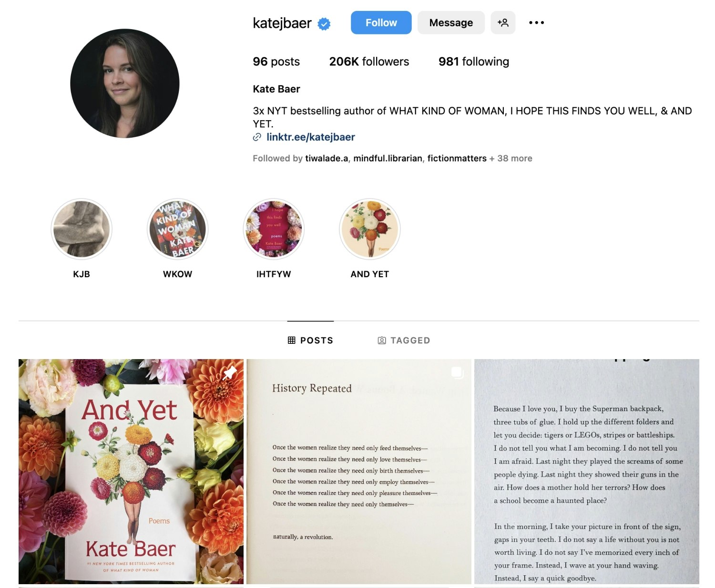Open the KJB story highlight
Screen dimensions: 715x588
82,229
